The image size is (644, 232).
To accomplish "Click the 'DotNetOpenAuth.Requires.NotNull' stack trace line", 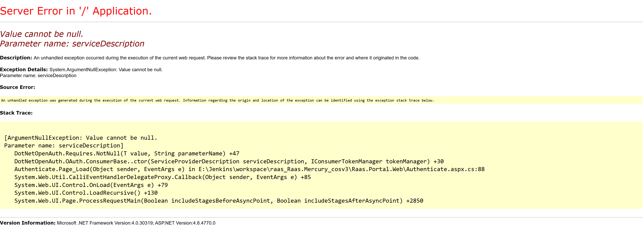I will click(x=127, y=153).
